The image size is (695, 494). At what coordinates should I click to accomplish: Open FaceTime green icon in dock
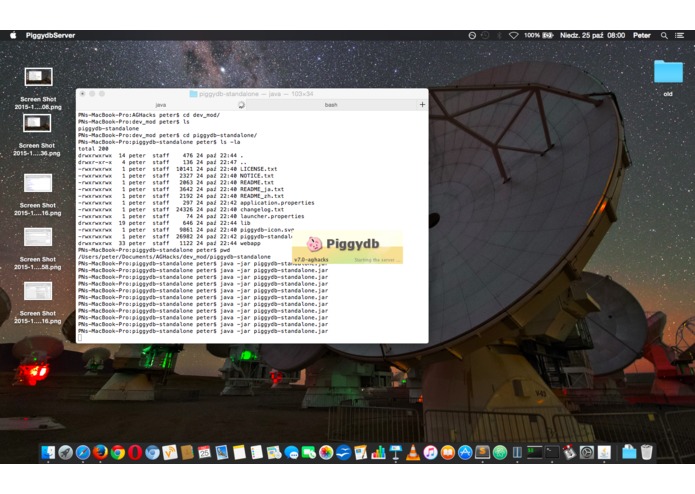[x=308, y=453]
